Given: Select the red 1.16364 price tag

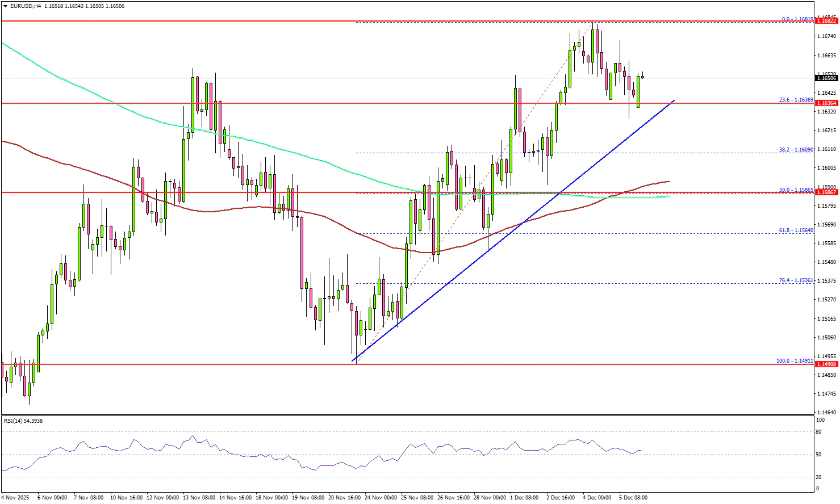Looking at the screenshot, I should [826, 103].
